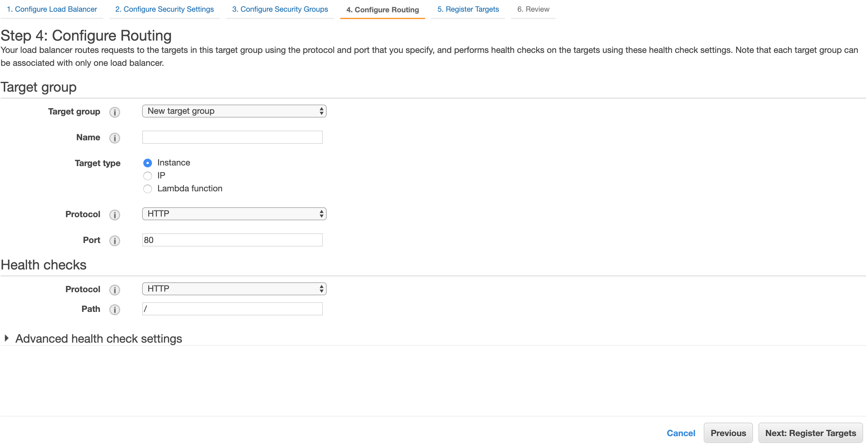
Task: Choose Lambda function target type
Action: [x=148, y=189]
